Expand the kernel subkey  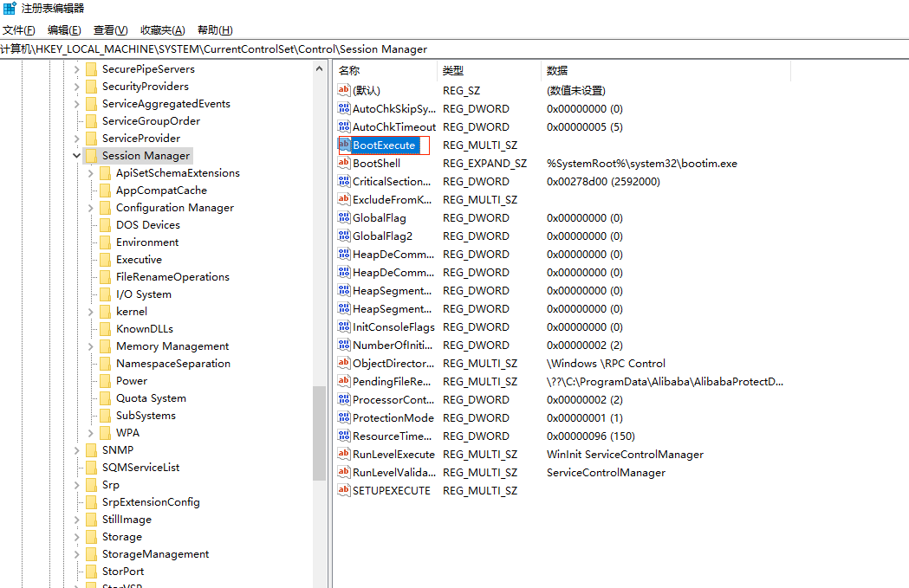tap(92, 312)
